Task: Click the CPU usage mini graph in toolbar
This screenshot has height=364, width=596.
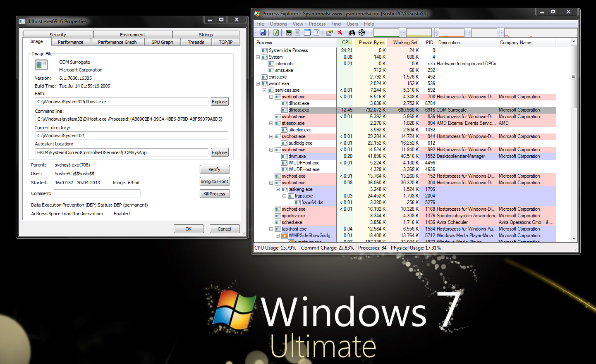Action: point(386,33)
